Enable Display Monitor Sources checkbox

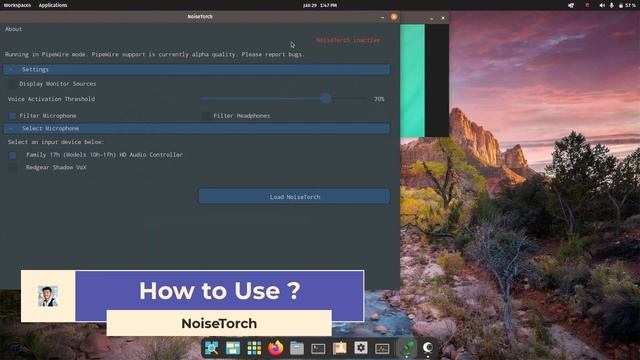coord(13,84)
